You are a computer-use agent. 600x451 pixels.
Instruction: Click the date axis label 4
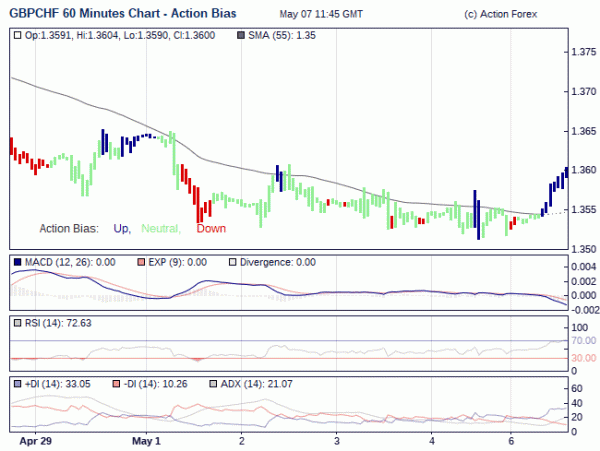click(432, 441)
